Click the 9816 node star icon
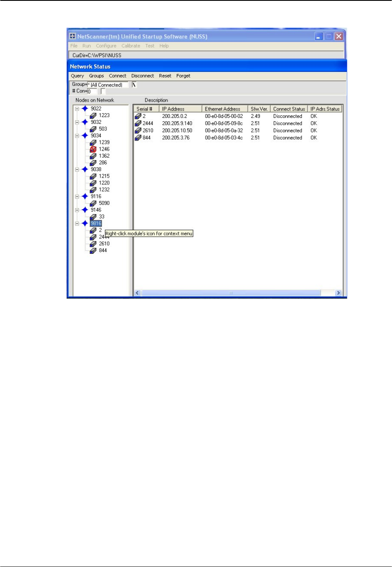 (85, 223)
